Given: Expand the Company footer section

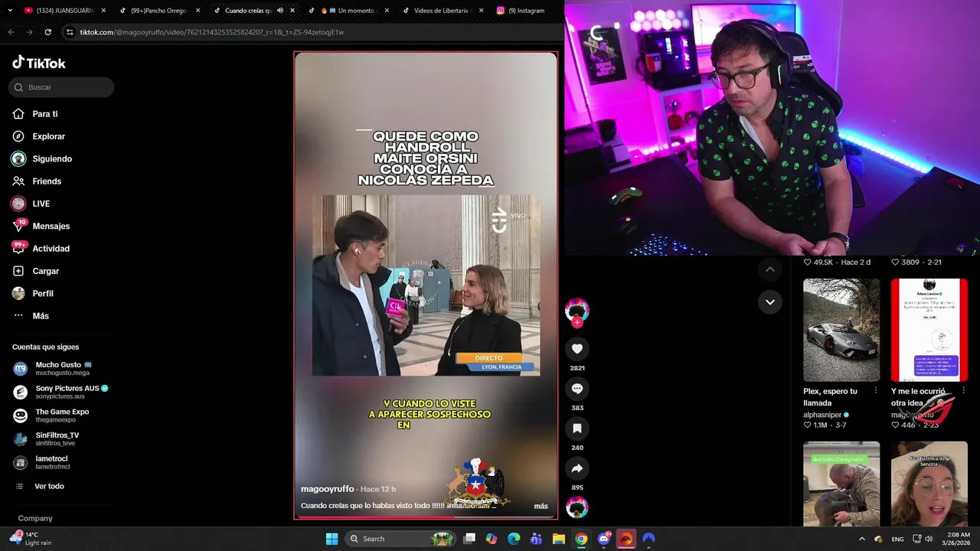Looking at the screenshot, I should 35,518.
